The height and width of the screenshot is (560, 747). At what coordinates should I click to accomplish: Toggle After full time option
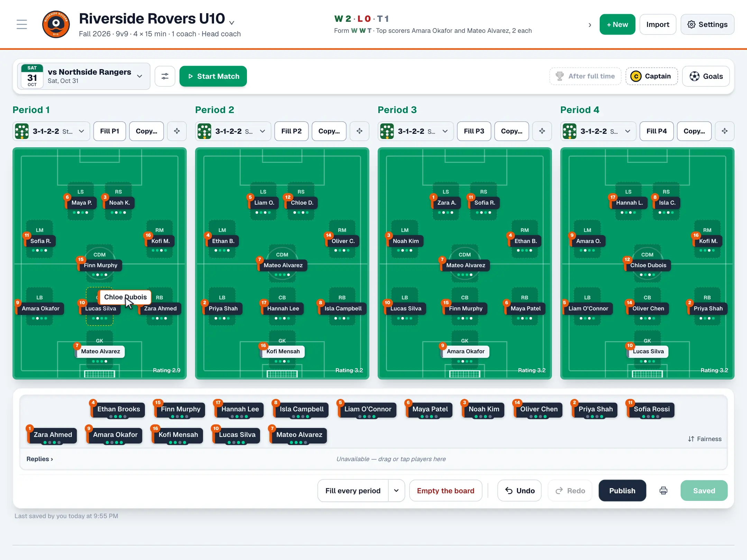click(x=585, y=76)
